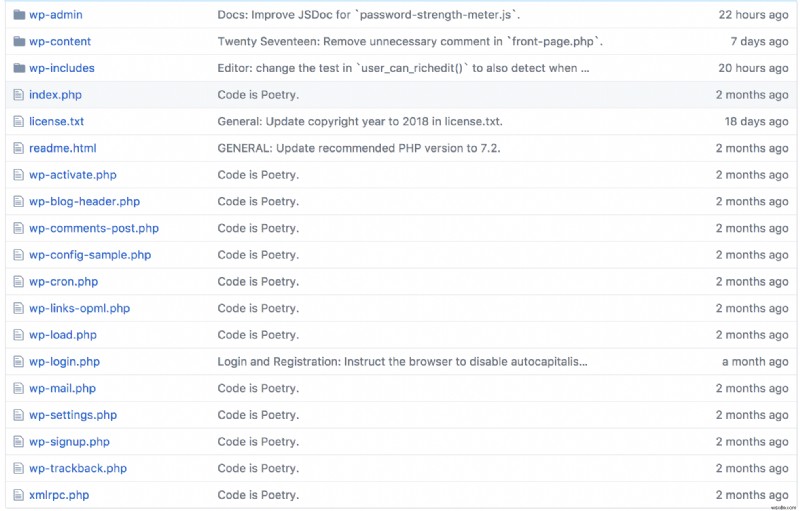The image size is (800, 511).
Task: Open the wp-load.php file link
Action: 63,335
